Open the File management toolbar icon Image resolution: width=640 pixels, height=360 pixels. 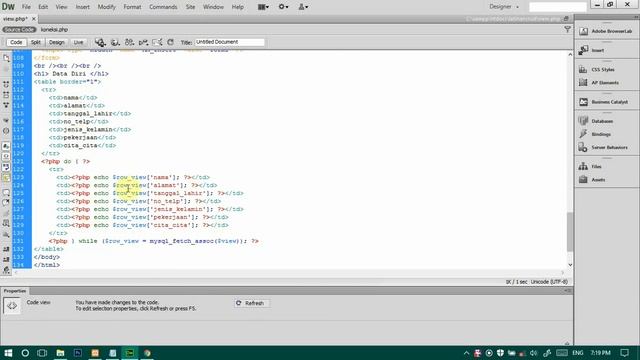[x=129, y=42]
